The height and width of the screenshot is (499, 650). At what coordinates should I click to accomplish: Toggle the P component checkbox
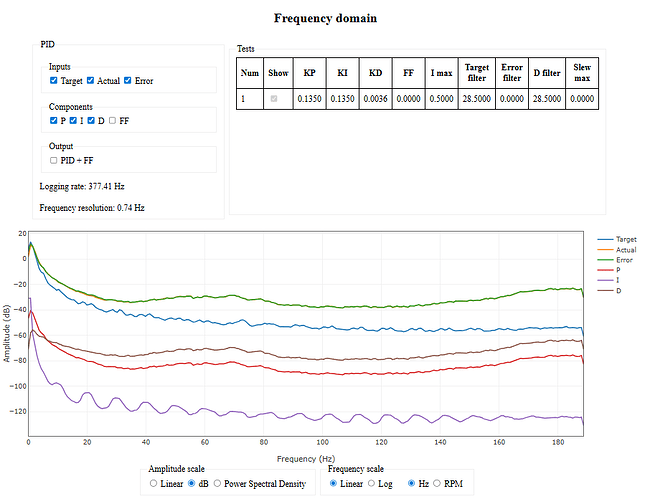[x=54, y=120]
